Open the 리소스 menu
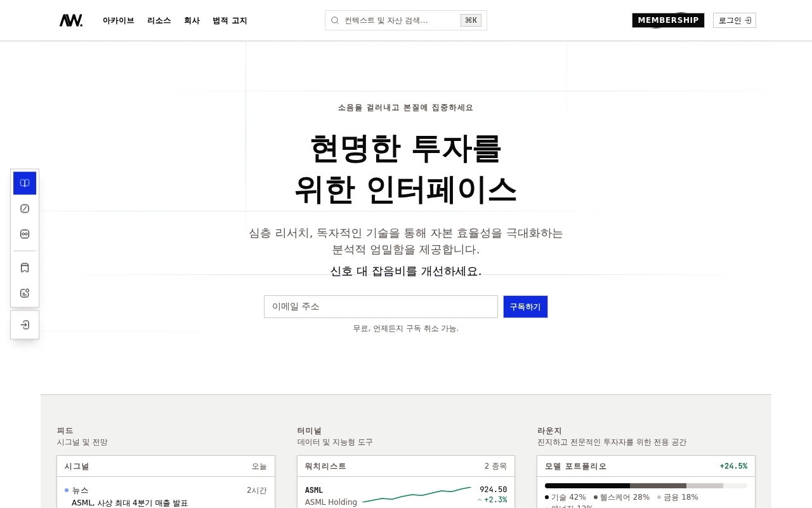The width and height of the screenshot is (812, 508). (159, 20)
